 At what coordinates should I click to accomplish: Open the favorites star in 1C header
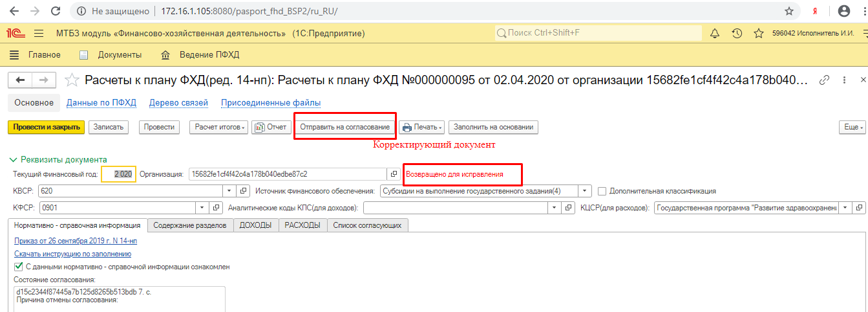(x=759, y=33)
